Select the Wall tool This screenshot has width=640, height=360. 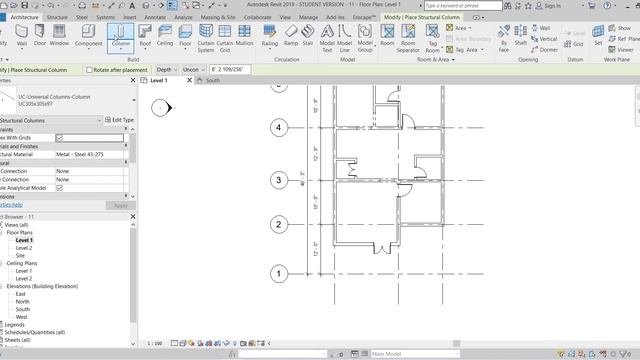(x=22, y=36)
